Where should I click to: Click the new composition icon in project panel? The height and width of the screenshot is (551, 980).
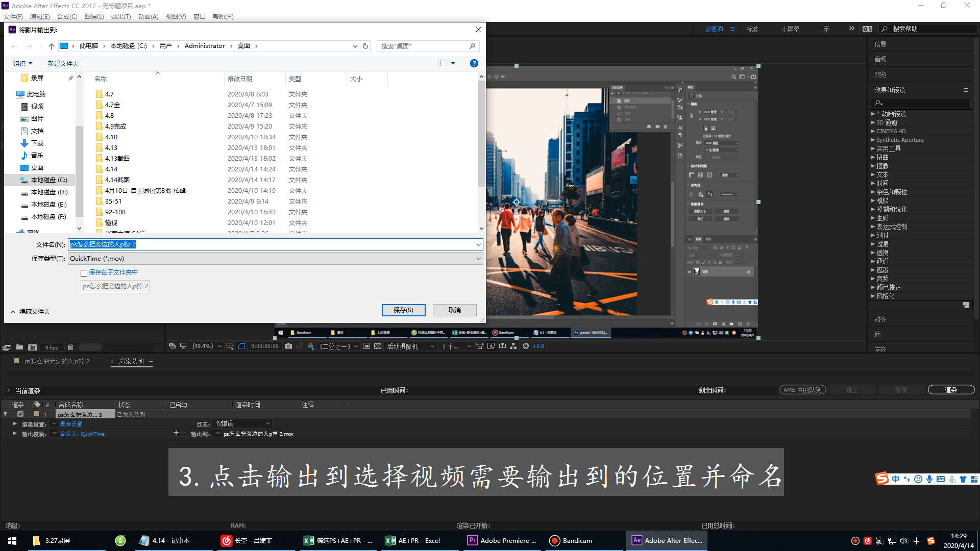tap(32, 347)
